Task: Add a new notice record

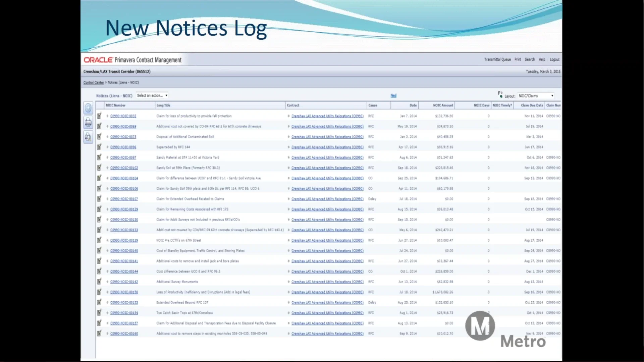Action: click(88, 108)
